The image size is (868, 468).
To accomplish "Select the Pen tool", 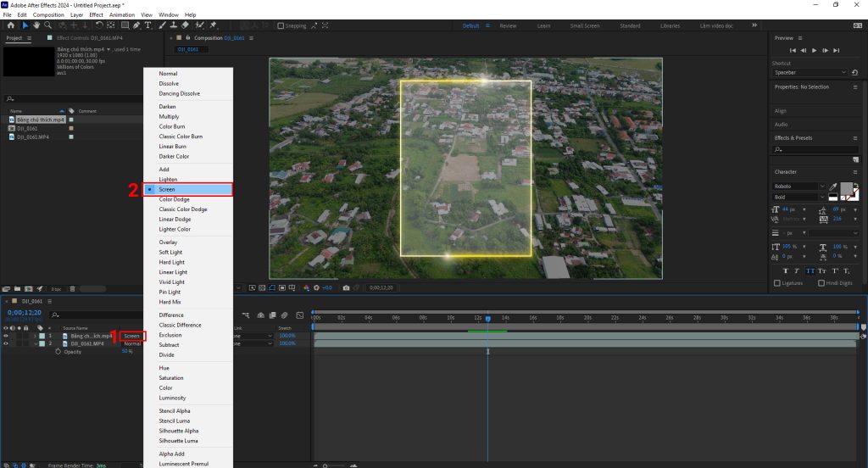I will [x=136, y=25].
